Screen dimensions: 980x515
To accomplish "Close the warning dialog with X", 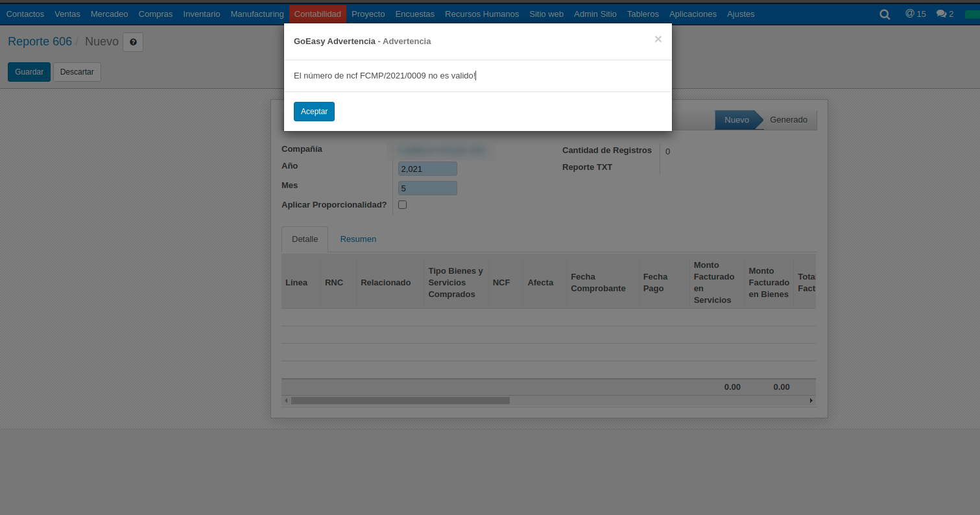I will tap(658, 39).
